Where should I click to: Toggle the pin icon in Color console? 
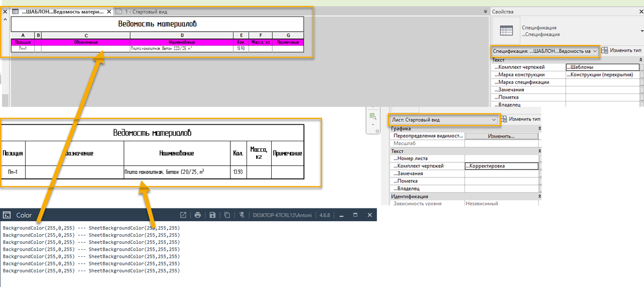(x=242, y=215)
